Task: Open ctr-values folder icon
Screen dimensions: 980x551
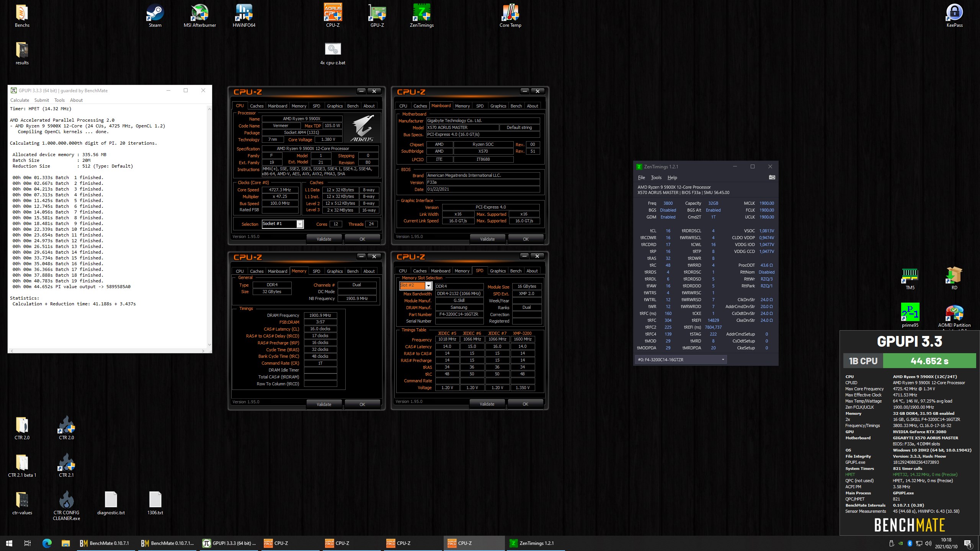Action: (22, 504)
